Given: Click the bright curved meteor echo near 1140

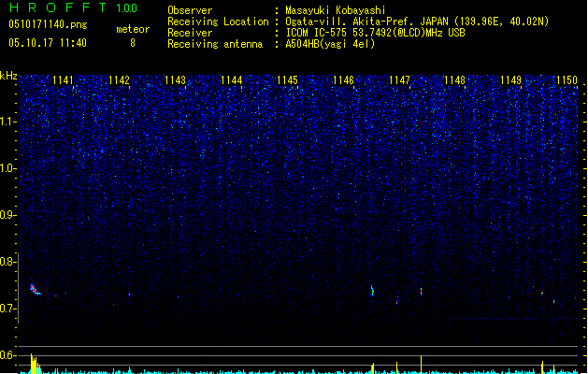Looking at the screenshot, I should tap(35, 290).
